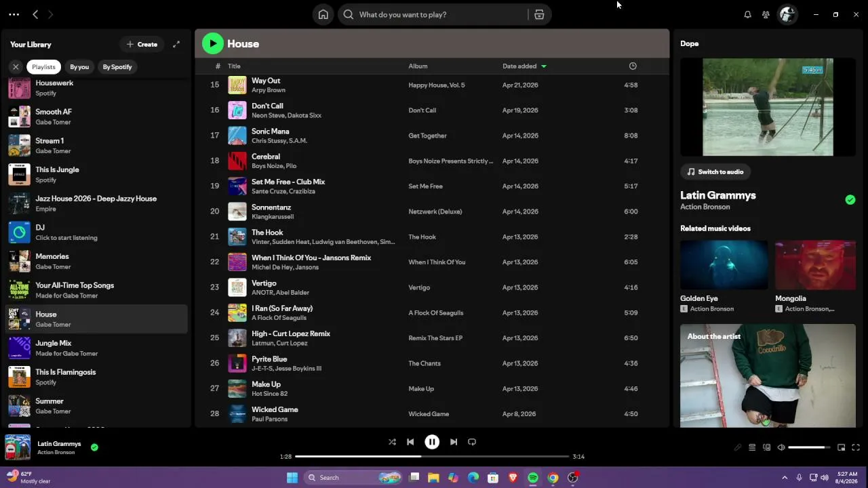Open This Is Flamingosis playlist
The width and height of the screenshot is (868, 488).
tap(96, 377)
